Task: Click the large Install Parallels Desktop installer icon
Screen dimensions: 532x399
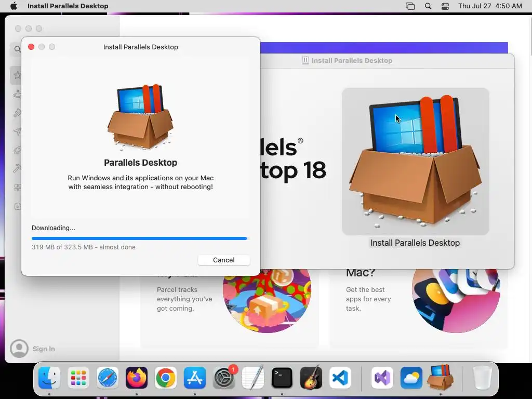Action: point(415,162)
